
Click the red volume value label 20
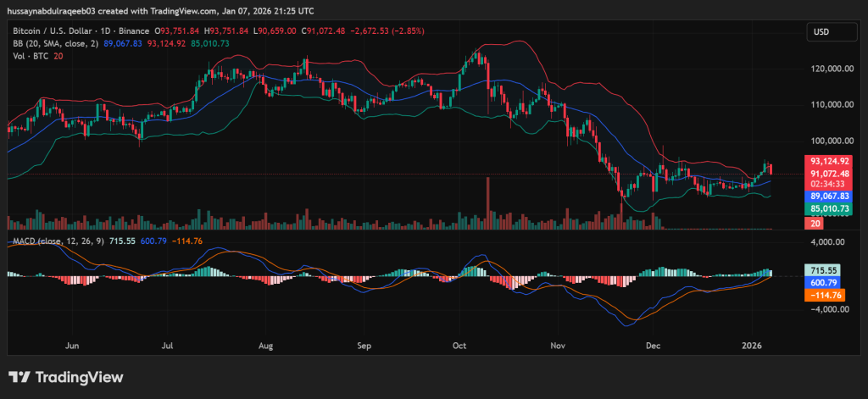(815, 223)
